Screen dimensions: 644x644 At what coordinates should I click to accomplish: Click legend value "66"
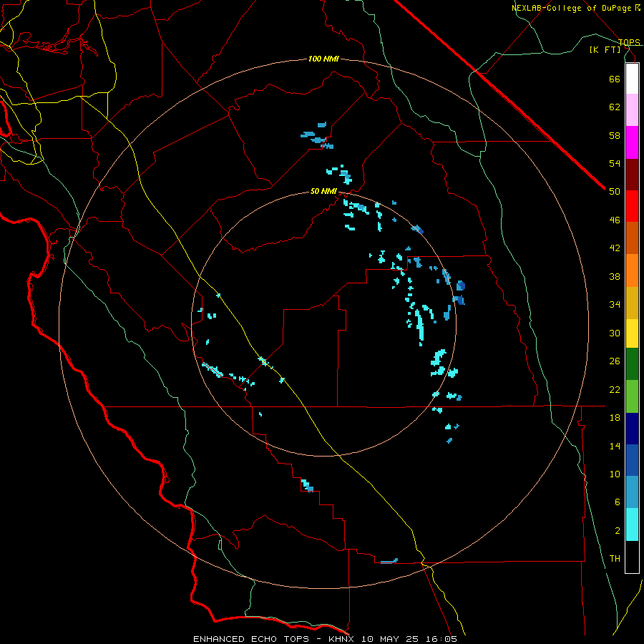615,79
